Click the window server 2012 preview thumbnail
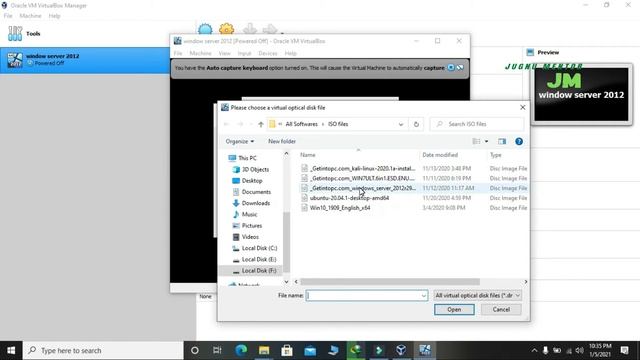The image size is (640, 360). click(581, 94)
